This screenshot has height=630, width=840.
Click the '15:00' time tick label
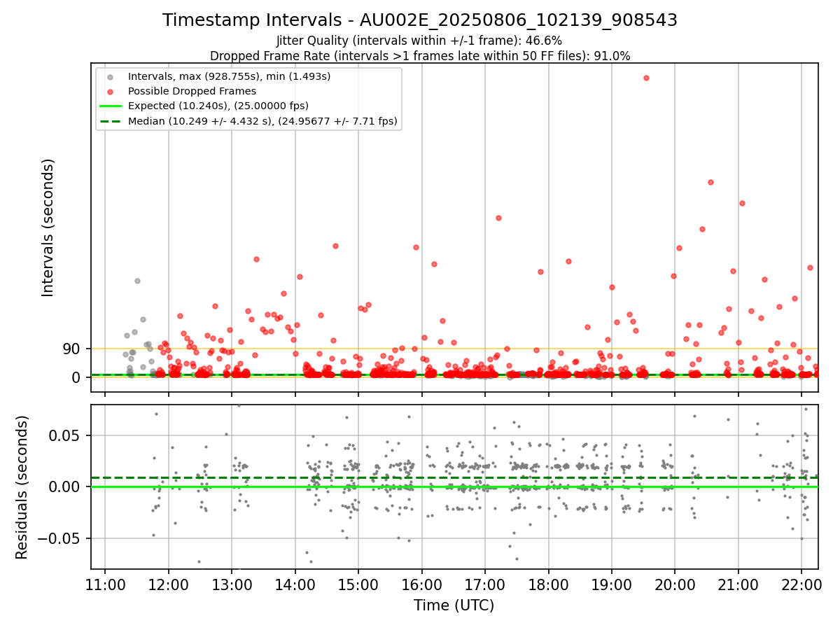coord(358,584)
